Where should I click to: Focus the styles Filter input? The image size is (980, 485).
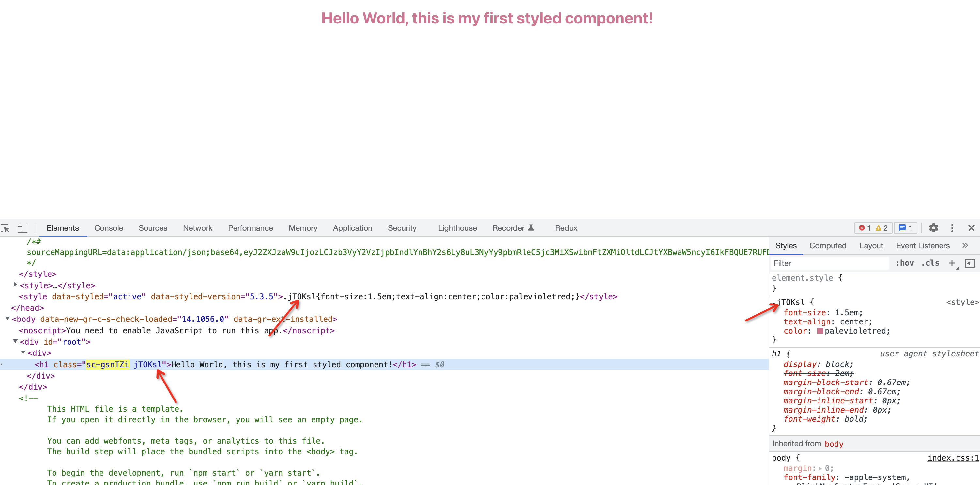tap(829, 263)
